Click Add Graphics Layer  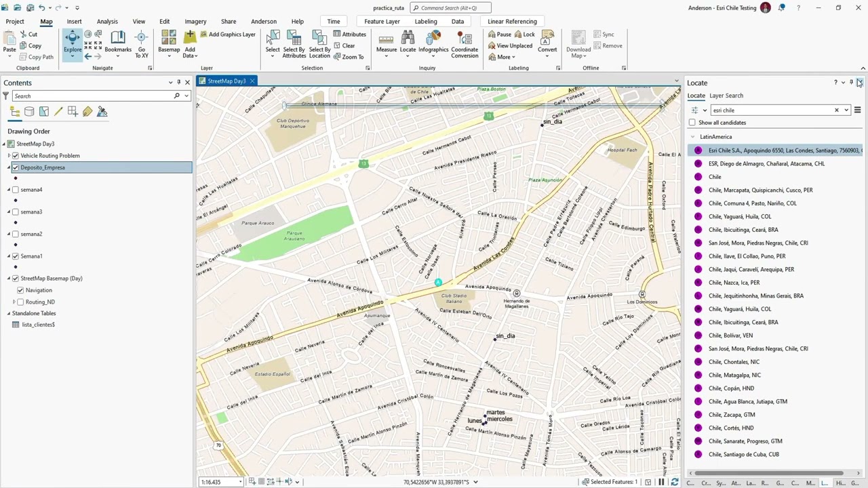[226, 35]
